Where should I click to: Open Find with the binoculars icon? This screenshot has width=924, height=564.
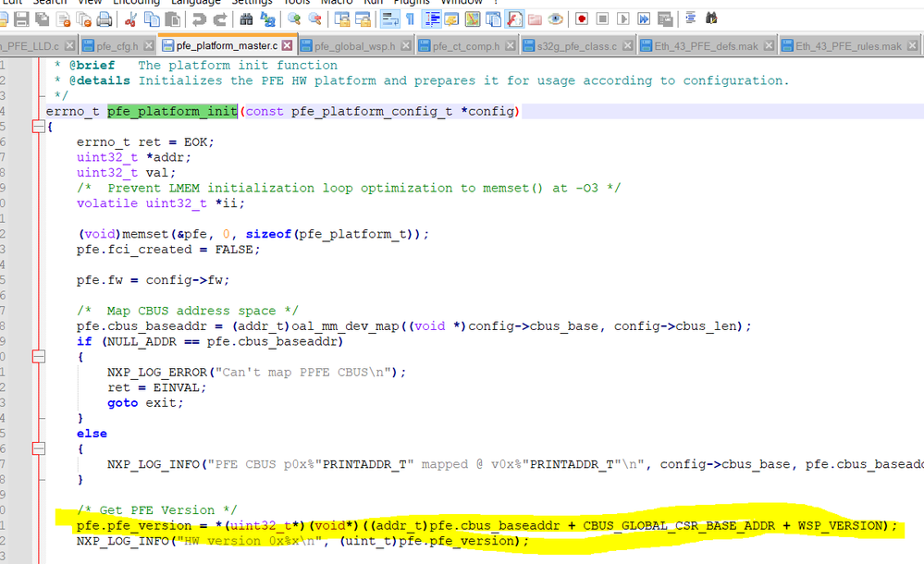[x=246, y=19]
